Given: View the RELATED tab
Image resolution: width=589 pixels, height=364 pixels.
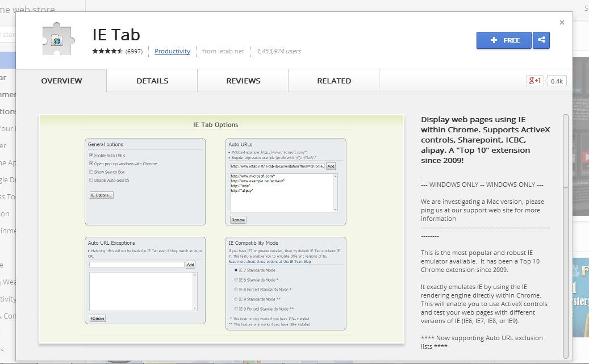Looking at the screenshot, I should pos(333,81).
